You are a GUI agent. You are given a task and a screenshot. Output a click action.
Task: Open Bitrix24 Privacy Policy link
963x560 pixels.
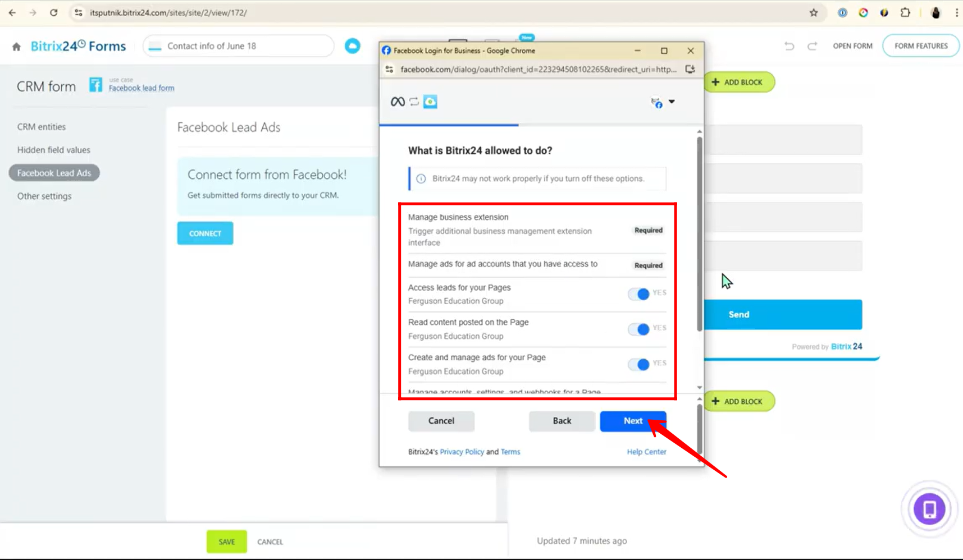[x=462, y=452]
